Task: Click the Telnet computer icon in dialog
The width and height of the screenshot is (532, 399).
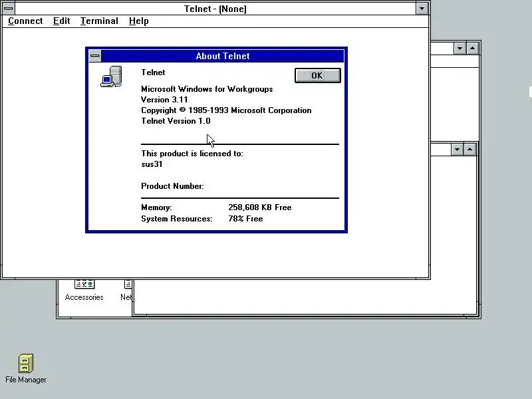Action: (x=111, y=76)
